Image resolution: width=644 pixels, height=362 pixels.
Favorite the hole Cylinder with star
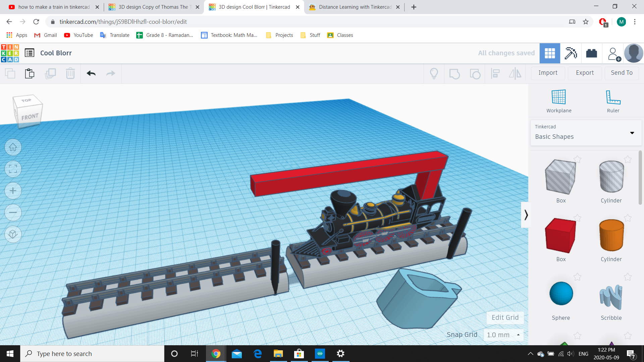pyautogui.click(x=628, y=159)
